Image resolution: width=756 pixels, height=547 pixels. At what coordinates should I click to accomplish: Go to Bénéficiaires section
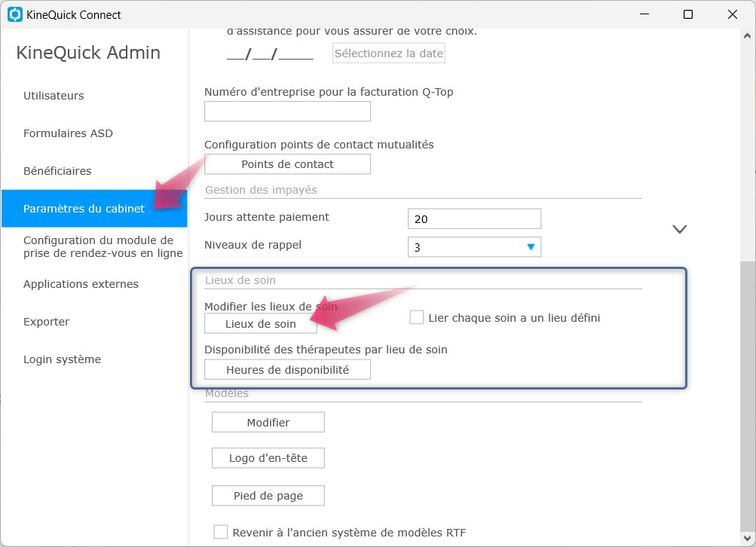tap(57, 170)
